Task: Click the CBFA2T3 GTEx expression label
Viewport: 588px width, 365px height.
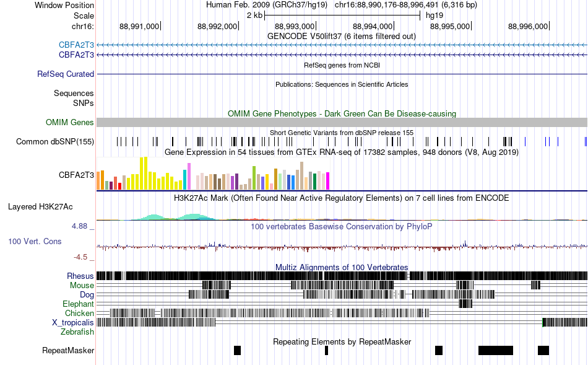Action: [76, 175]
